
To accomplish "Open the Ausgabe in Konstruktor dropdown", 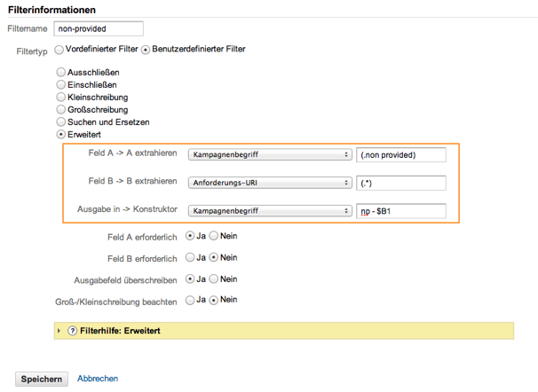I will tap(270, 212).
